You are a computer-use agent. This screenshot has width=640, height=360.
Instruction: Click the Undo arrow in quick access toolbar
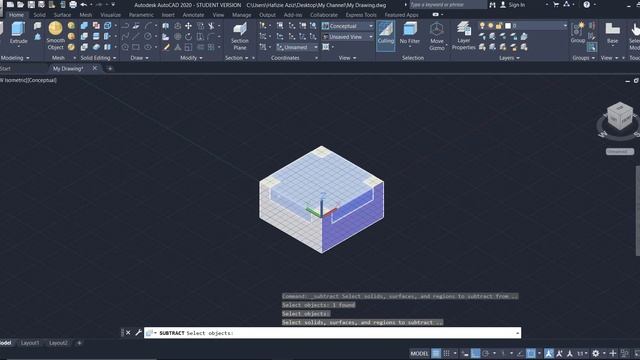(84, 4)
